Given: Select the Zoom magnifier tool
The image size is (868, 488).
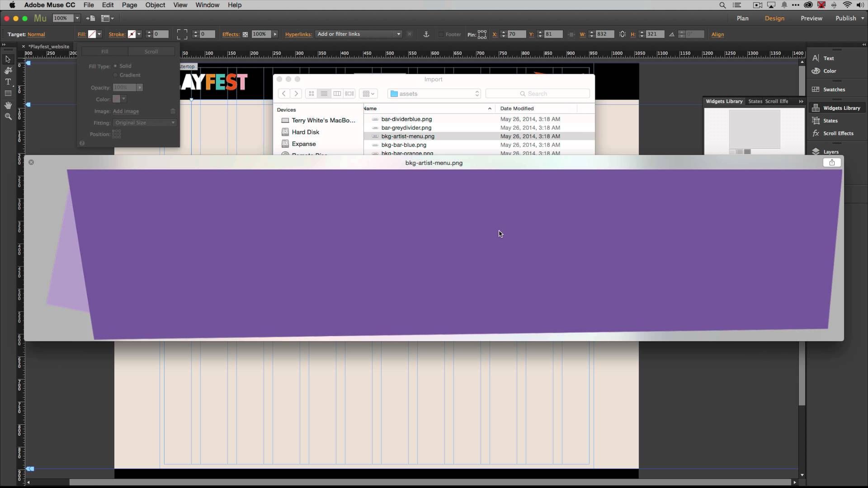Looking at the screenshot, I should pos(8,117).
